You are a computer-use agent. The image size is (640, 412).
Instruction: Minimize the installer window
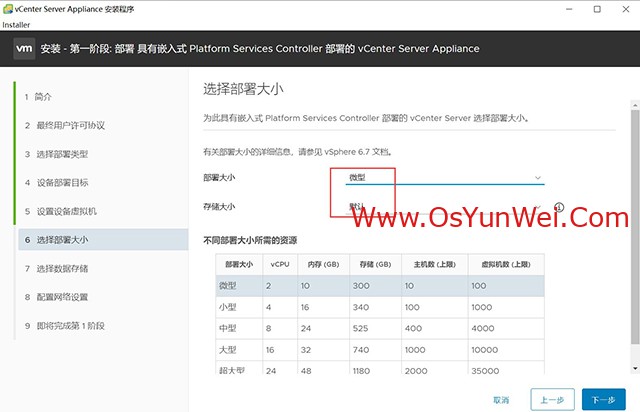(x=569, y=9)
